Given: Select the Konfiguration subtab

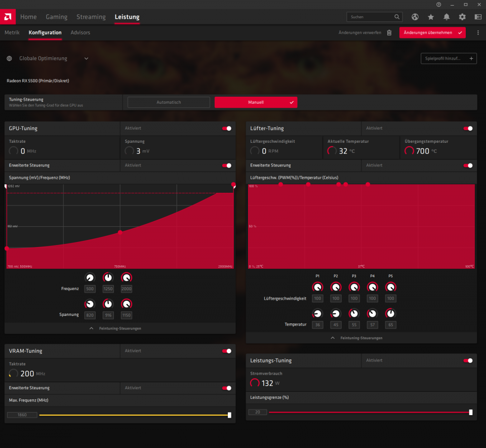Looking at the screenshot, I should pos(45,32).
